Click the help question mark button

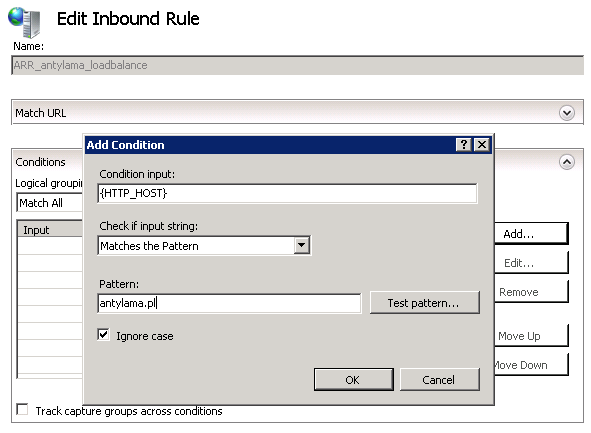464,145
